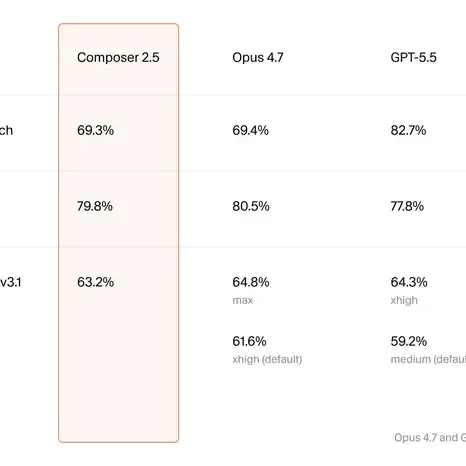Viewport: 466px width, 466px height.
Task: Click GPT-5.5's 64.3% score
Action: 409,282
